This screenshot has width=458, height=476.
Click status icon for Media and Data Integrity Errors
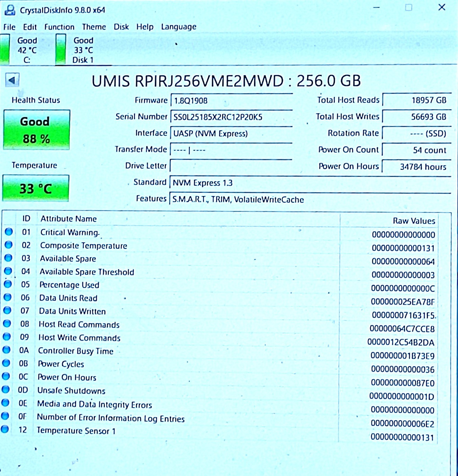click(x=5, y=403)
